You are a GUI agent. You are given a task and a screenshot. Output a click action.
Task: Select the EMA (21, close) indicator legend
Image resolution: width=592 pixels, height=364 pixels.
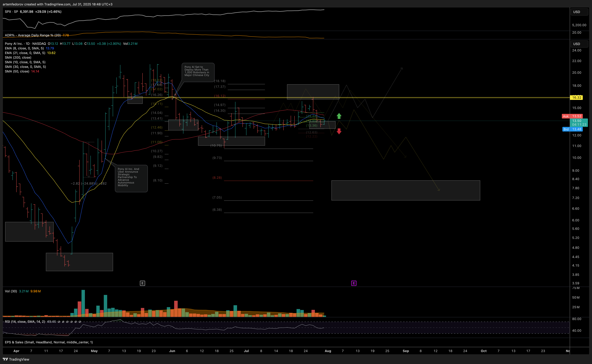(x=25, y=53)
